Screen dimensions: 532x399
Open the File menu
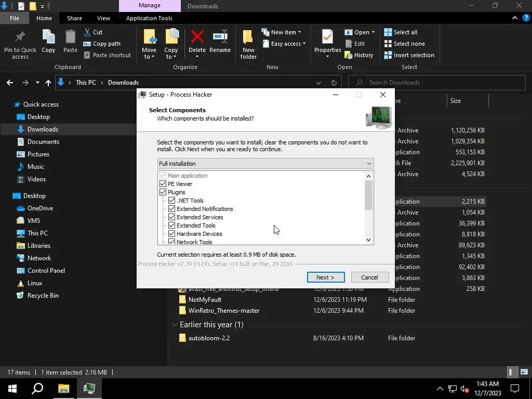point(14,18)
